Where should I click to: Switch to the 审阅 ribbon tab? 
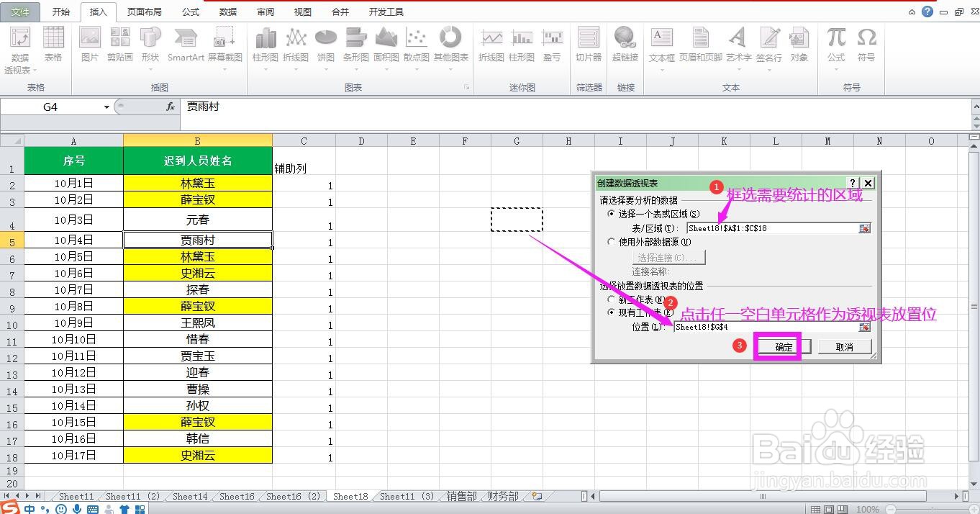[x=266, y=12]
